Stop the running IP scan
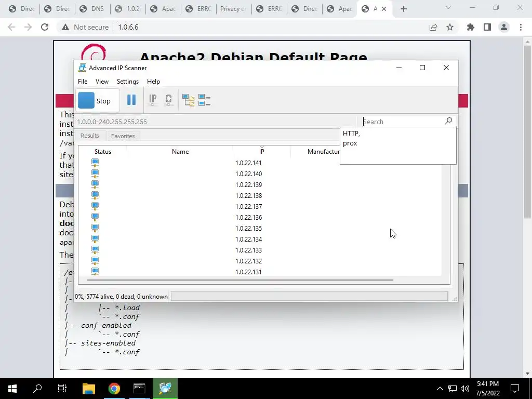The image size is (532, 399). pyautogui.click(x=97, y=100)
